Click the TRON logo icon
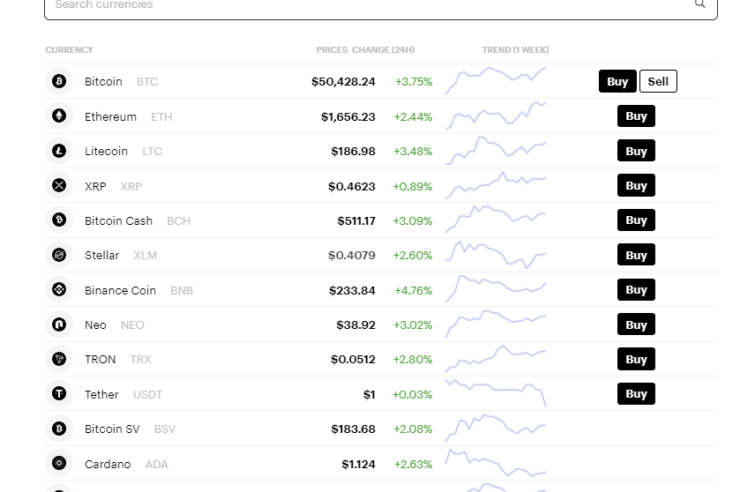 59,359
